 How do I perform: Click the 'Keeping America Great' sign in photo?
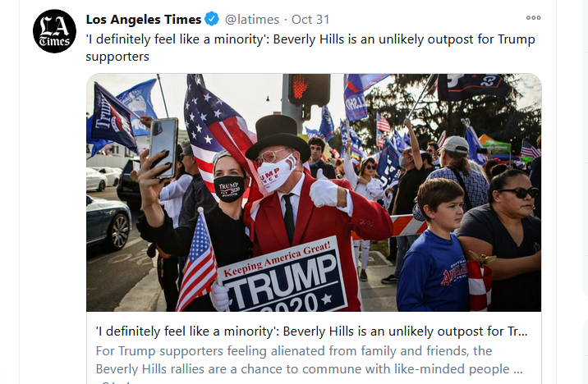click(283, 279)
